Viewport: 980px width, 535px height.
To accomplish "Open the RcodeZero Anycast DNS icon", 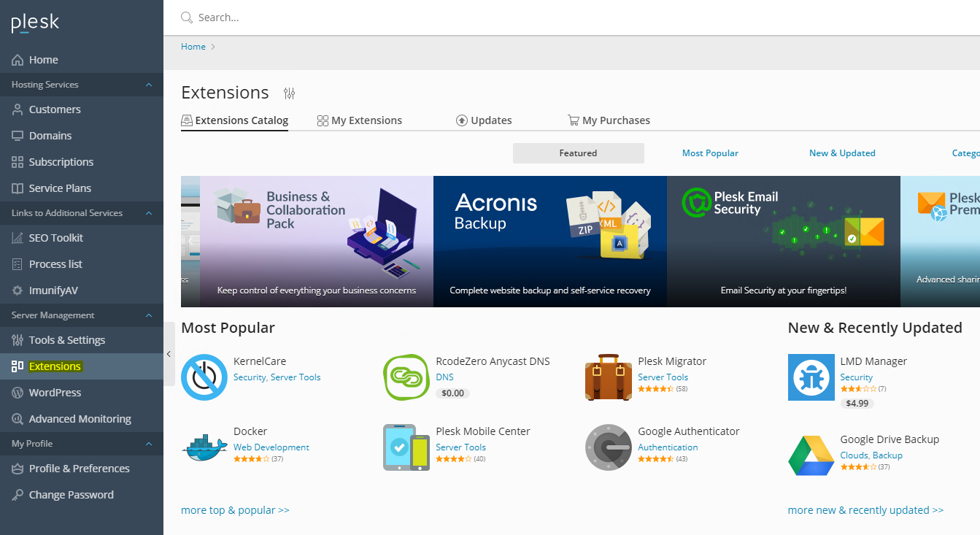I will coord(406,377).
